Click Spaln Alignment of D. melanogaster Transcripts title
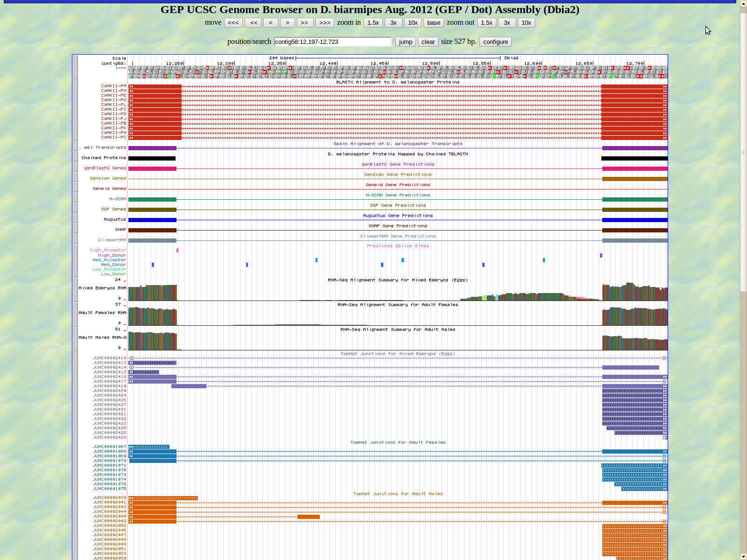The image size is (747, 560). click(x=398, y=144)
